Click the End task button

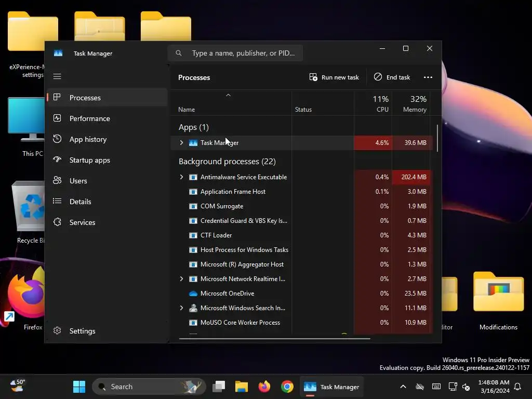click(x=392, y=77)
